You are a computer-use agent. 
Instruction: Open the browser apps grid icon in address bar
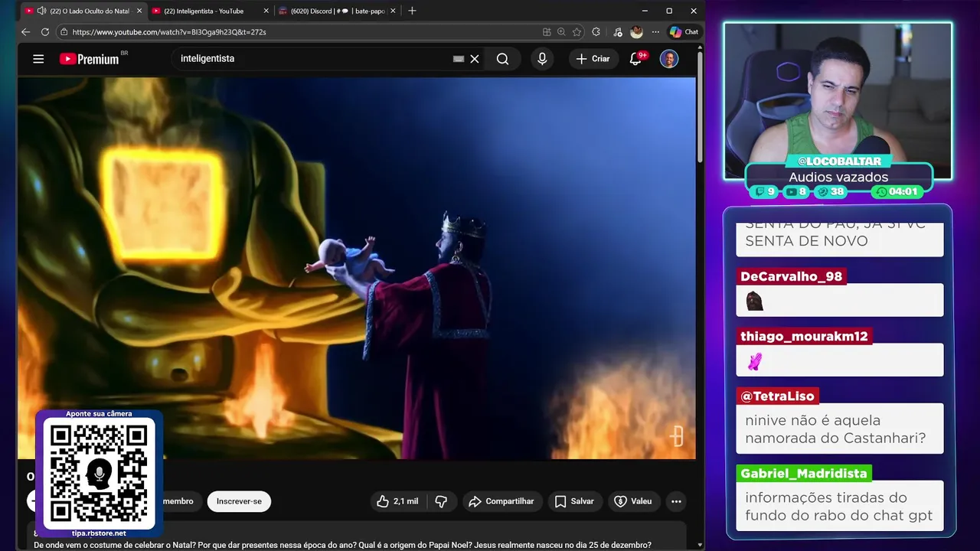tap(547, 32)
